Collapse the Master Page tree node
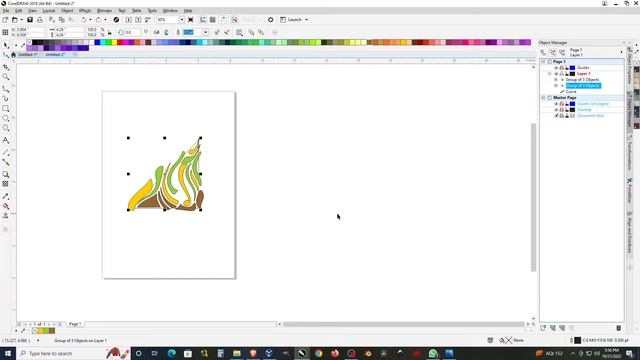Screen dimensions: 640x360 (x=543, y=98)
